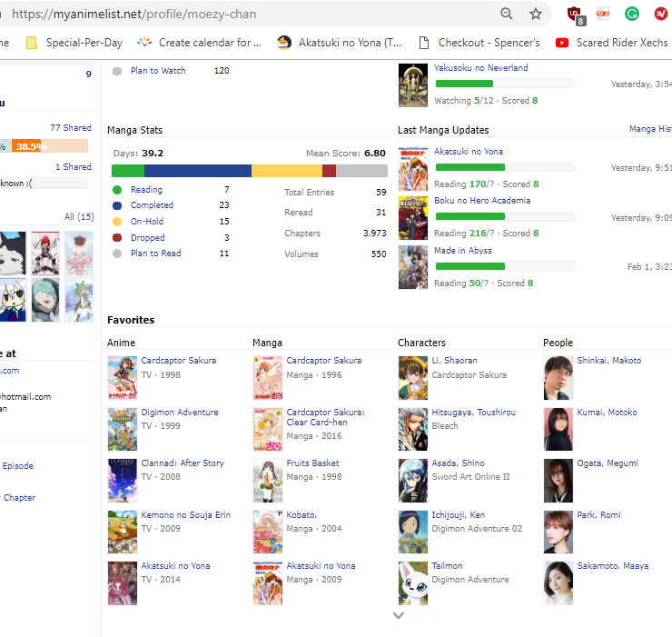
Task: Open character Tailmon
Action: pyautogui.click(x=447, y=566)
